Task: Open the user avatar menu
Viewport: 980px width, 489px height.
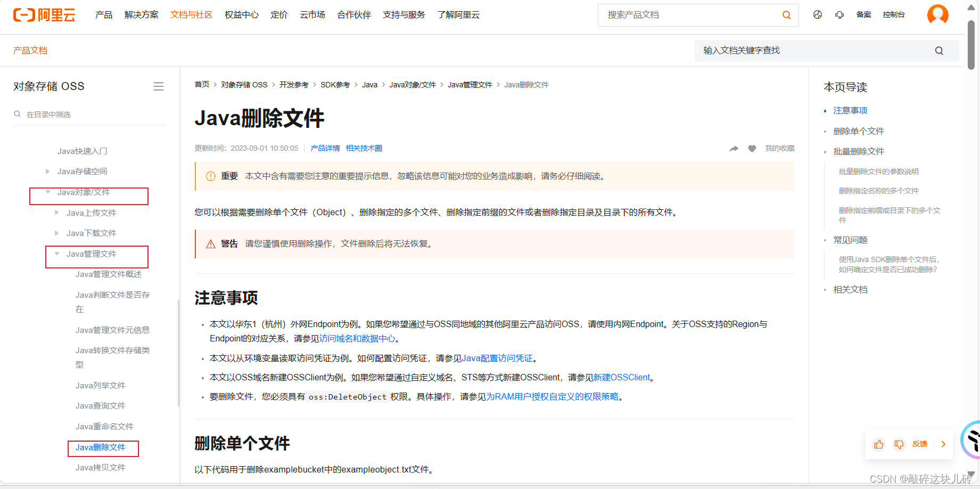Action: point(938,15)
